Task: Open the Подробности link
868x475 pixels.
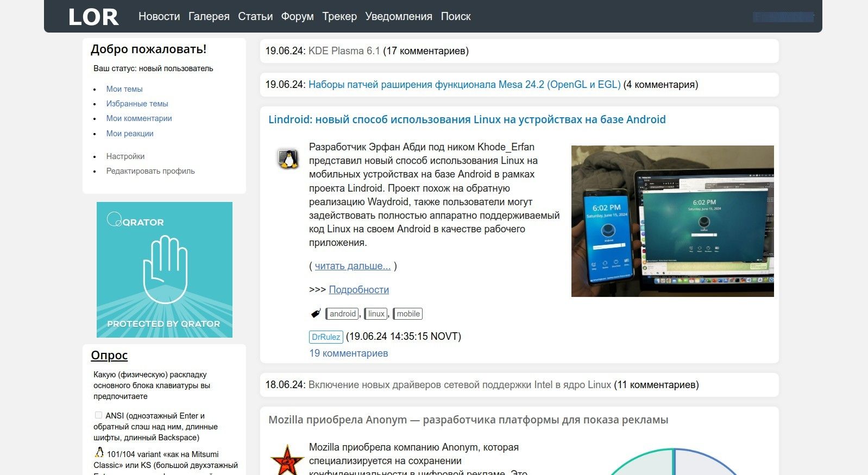Action: [x=359, y=290]
